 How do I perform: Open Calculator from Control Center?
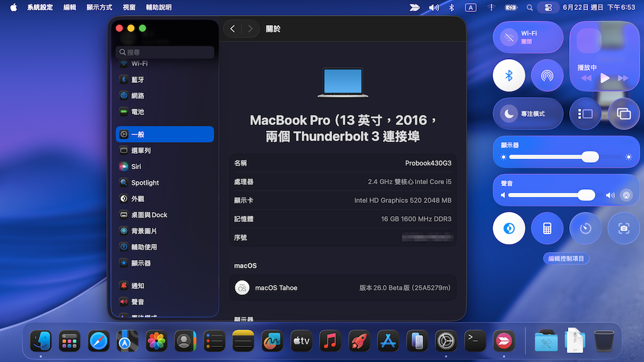tap(547, 228)
